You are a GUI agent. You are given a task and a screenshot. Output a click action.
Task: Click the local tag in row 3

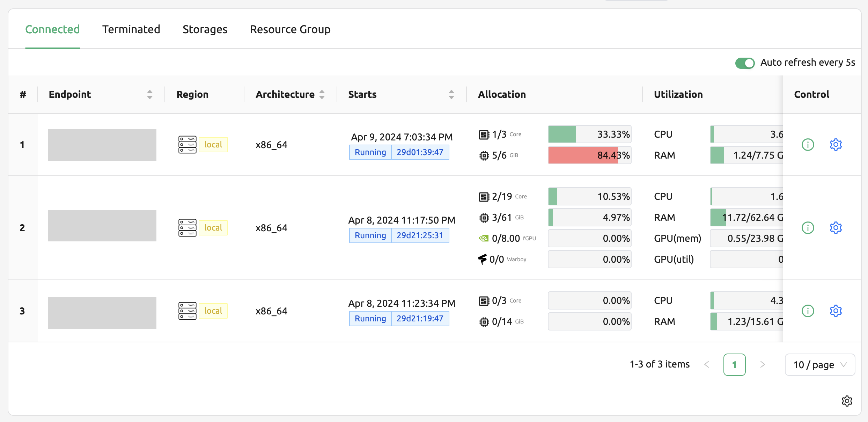click(x=213, y=311)
